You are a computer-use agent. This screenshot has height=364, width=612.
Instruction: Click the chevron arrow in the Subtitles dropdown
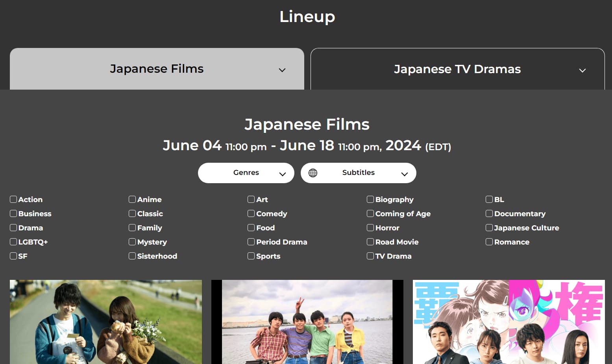coord(404,174)
